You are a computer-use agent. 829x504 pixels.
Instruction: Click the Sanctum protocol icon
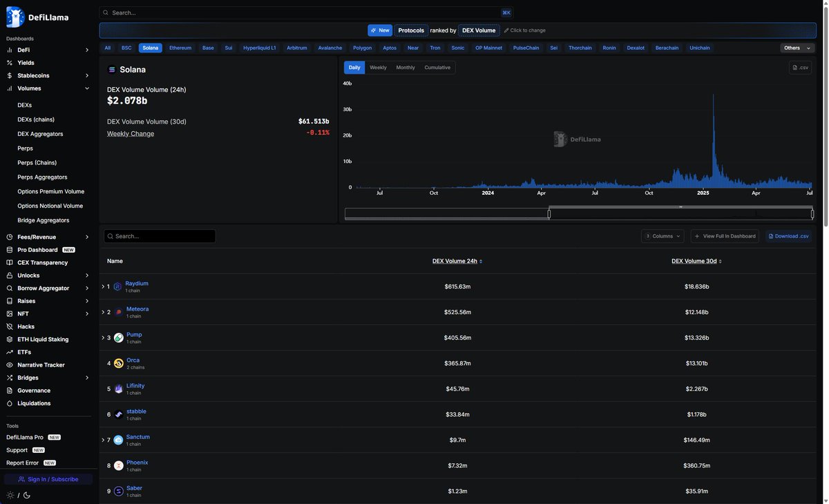tap(118, 440)
